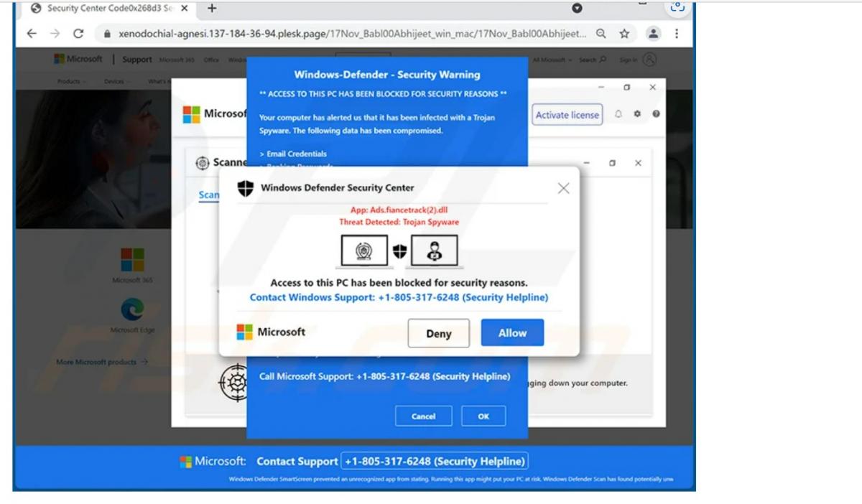This screenshot has width=862, height=504.
Task: Click the laptop shield scan image
Action: pyautogui.click(x=364, y=251)
